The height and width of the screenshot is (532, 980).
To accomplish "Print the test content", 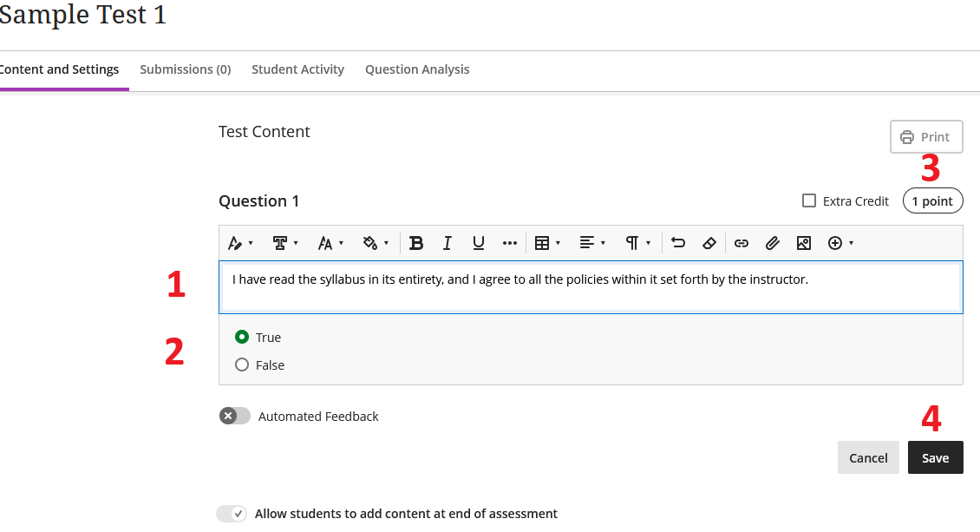I will pyautogui.click(x=926, y=136).
